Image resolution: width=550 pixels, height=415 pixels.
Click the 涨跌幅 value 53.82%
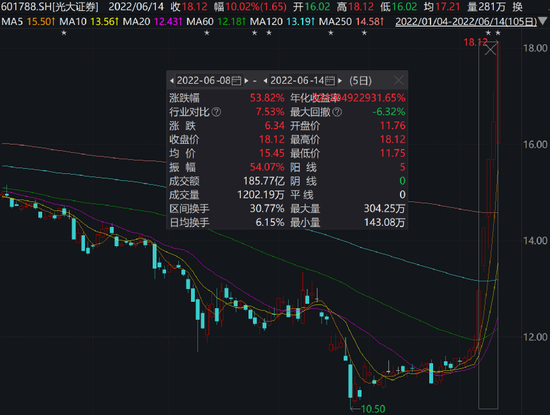(x=267, y=98)
